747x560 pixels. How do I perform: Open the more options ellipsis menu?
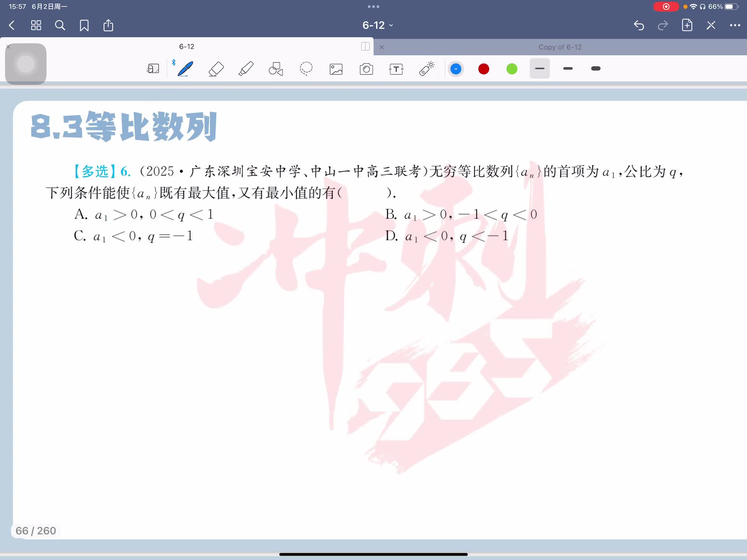[x=735, y=26]
